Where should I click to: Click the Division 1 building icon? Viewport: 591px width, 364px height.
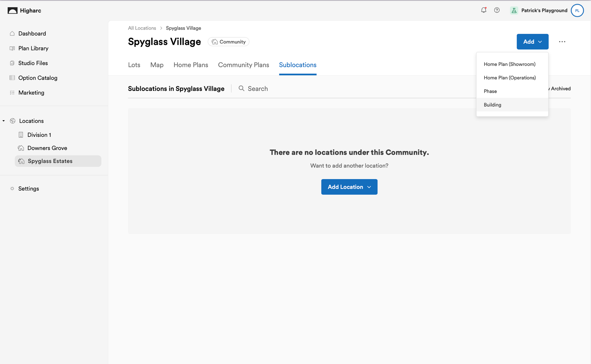click(x=21, y=135)
